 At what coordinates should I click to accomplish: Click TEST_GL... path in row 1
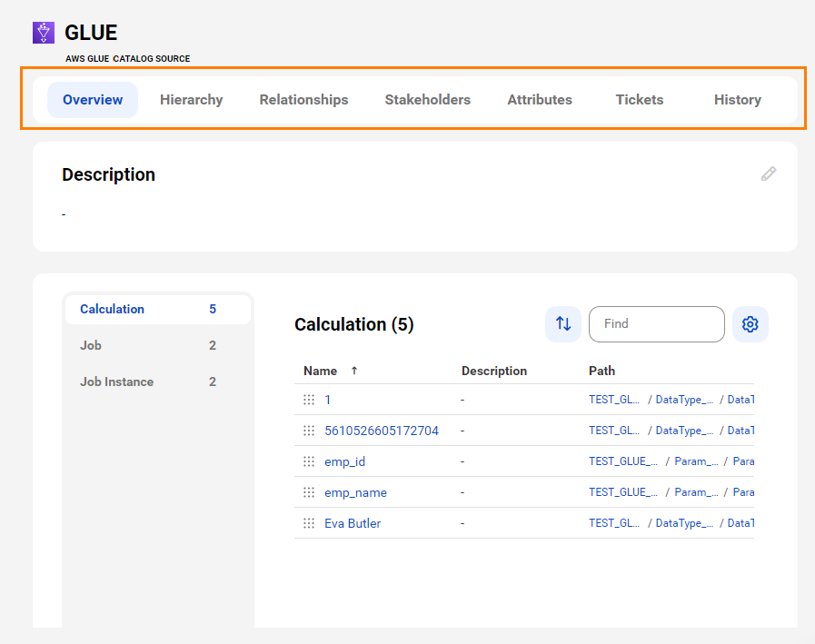[614, 400]
